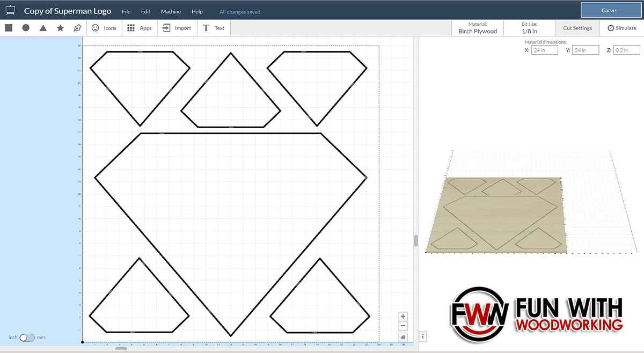
Task: Click the Carve button
Action: pos(611,10)
